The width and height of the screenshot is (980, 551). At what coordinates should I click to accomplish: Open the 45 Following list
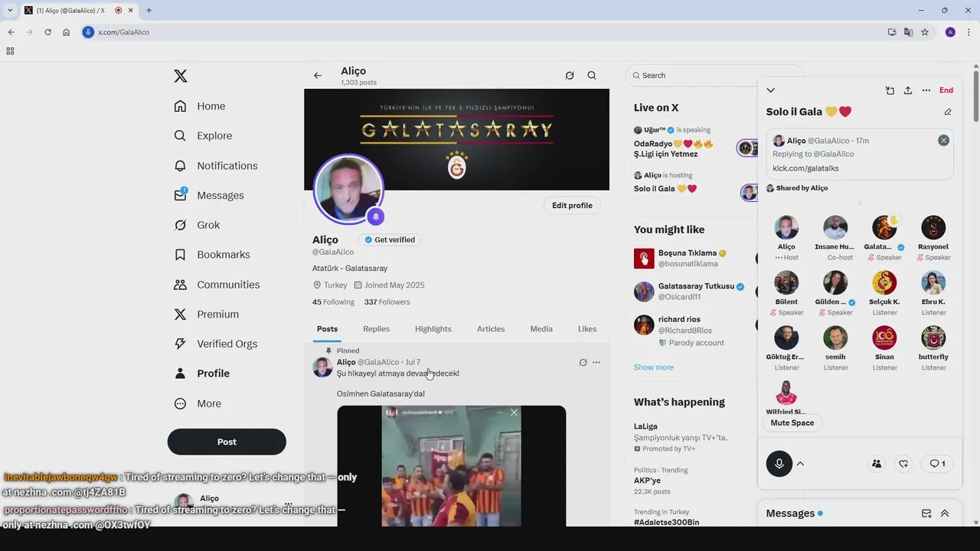point(333,302)
